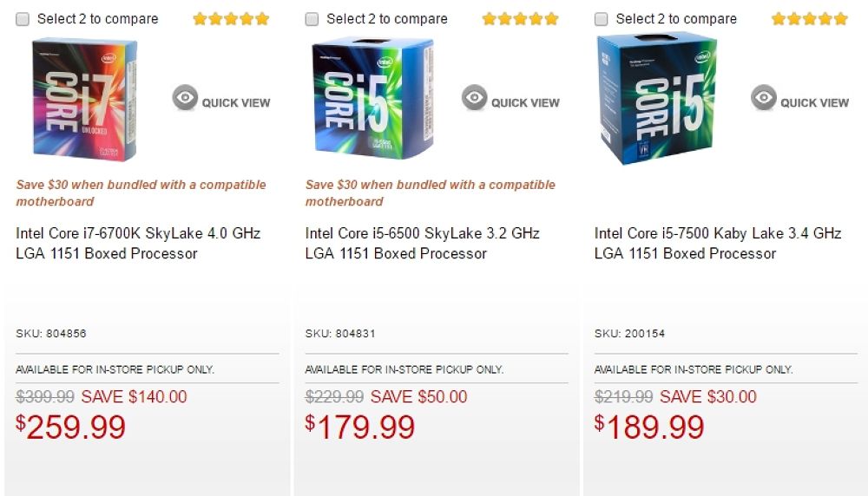868x496 pixels.
Task: Click the bundle savings note under the i5-6500
Action: point(430,193)
